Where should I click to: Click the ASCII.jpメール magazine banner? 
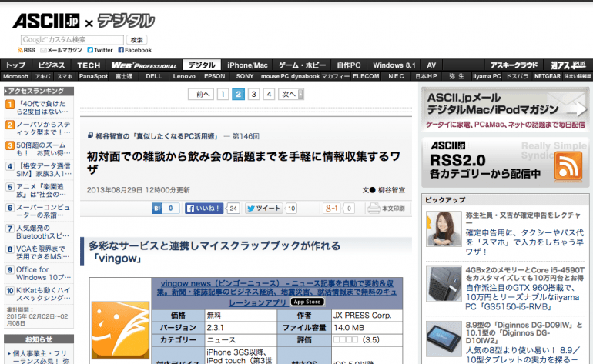(x=506, y=109)
